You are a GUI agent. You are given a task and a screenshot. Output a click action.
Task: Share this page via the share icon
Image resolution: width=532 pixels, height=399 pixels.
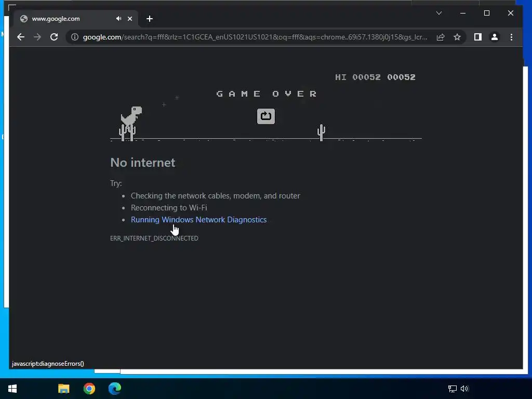tap(441, 37)
